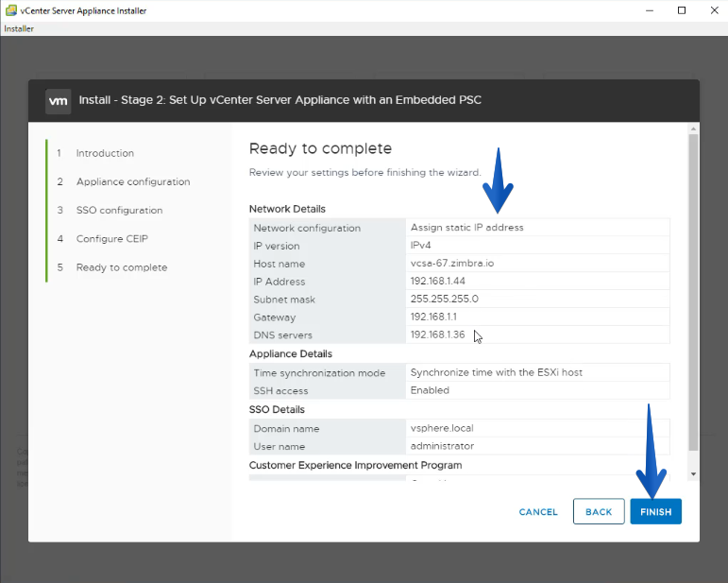Image resolution: width=728 pixels, height=583 pixels.
Task: Close the vCenter Server Appliance Installer window
Action: pos(714,10)
